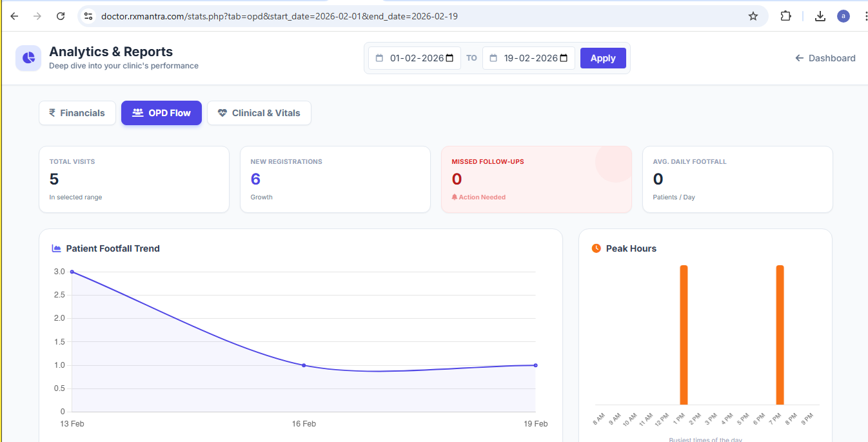Screen dimensions: 868x442
Task: Open the start date calendar picker icon
Action: pos(449,58)
